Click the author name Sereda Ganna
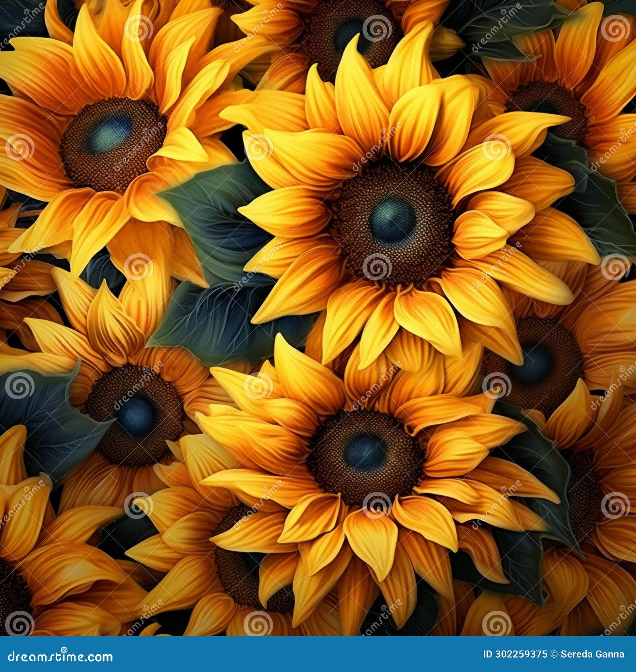 (592, 654)
